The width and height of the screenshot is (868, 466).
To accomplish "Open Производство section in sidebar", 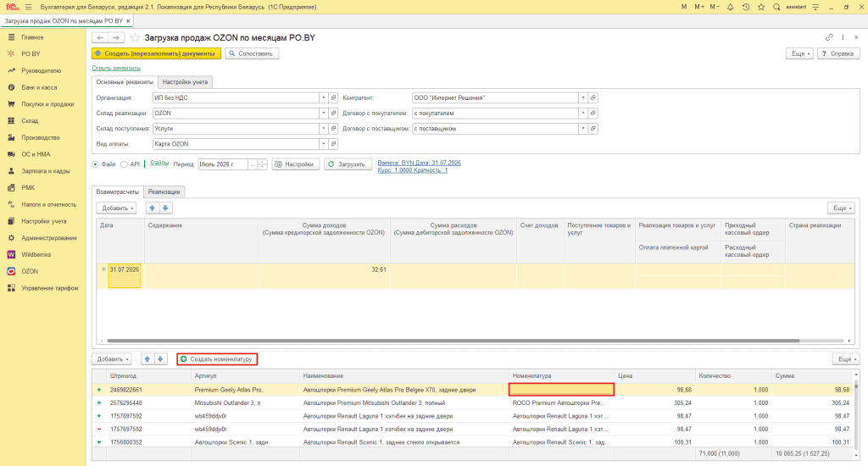I will (41, 137).
